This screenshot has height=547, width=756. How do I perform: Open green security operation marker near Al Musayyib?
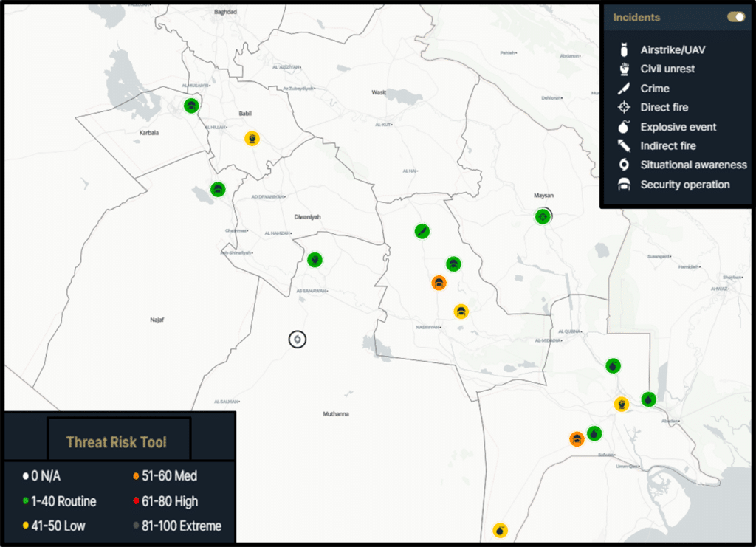[x=191, y=106]
